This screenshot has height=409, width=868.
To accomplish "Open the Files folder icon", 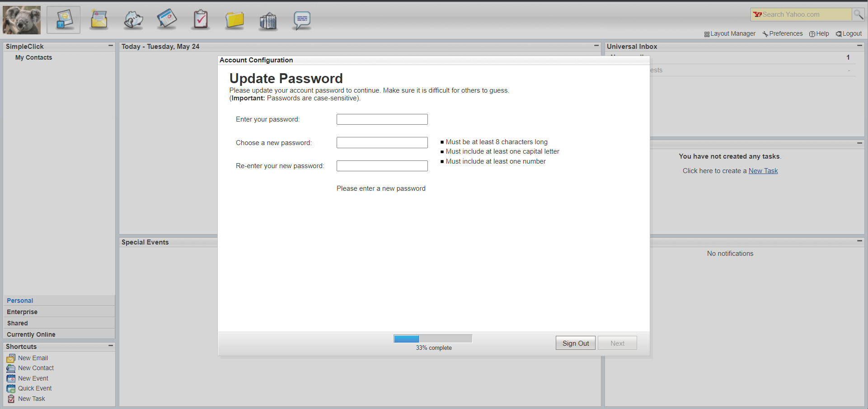I will (235, 20).
